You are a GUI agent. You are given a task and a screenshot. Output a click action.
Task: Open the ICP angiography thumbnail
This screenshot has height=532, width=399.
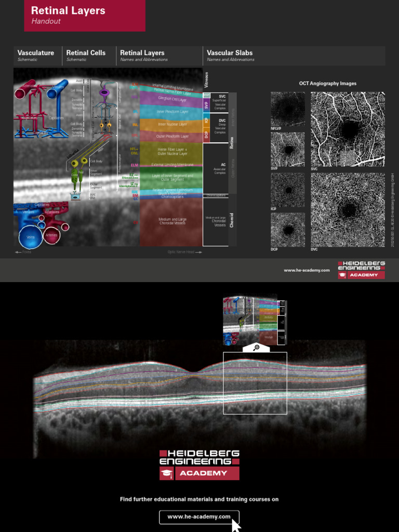(x=288, y=190)
